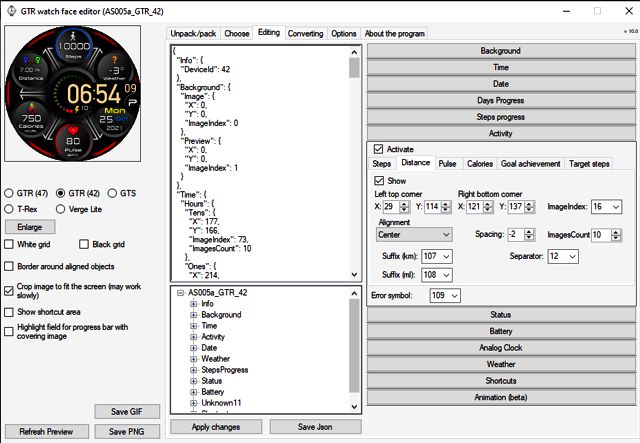This screenshot has width=640, height=443.
Task: Open the Options tab
Action: (344, 33)
